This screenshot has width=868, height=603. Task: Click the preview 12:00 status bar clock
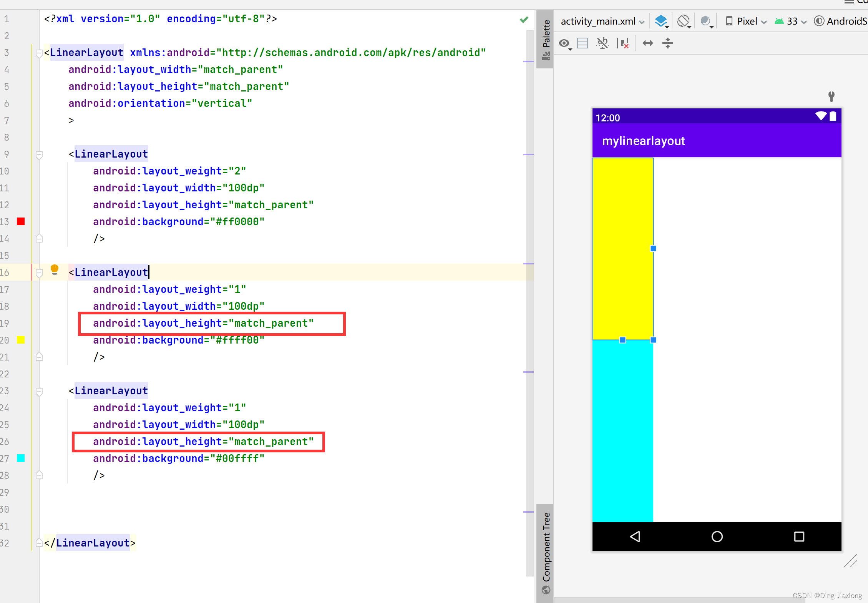coord(608,118)
